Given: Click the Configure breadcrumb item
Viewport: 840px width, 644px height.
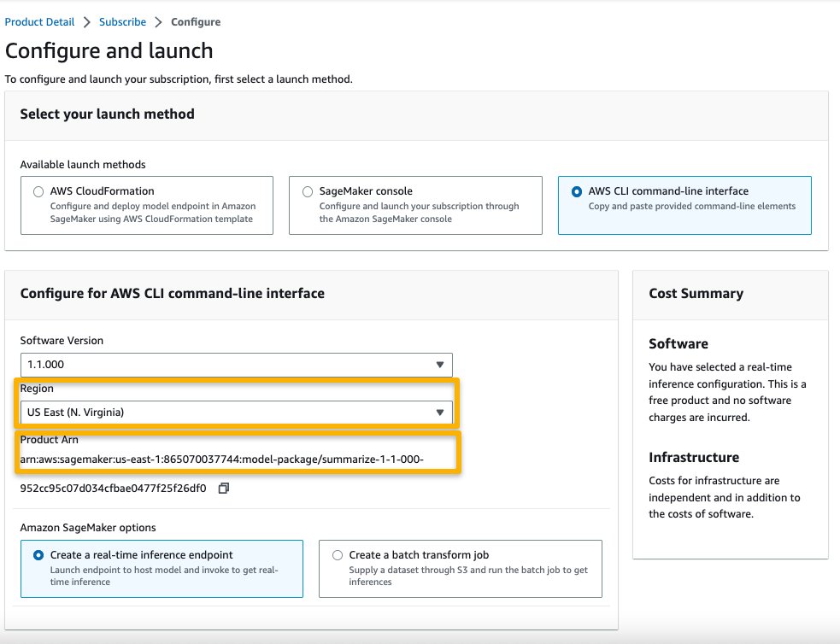Looking at the screenshot, I should (196, 22).
